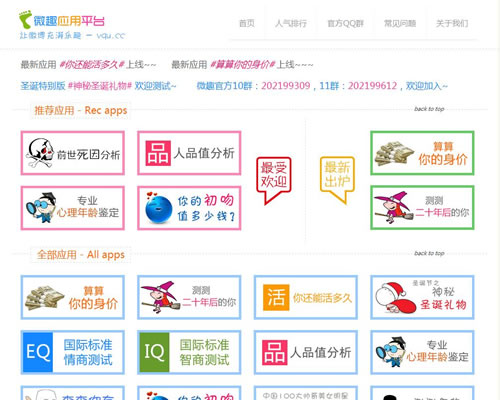Open the green IQ 智商测试 app
500x400 pixels.
pyautogui.click(x=189, y=352)
